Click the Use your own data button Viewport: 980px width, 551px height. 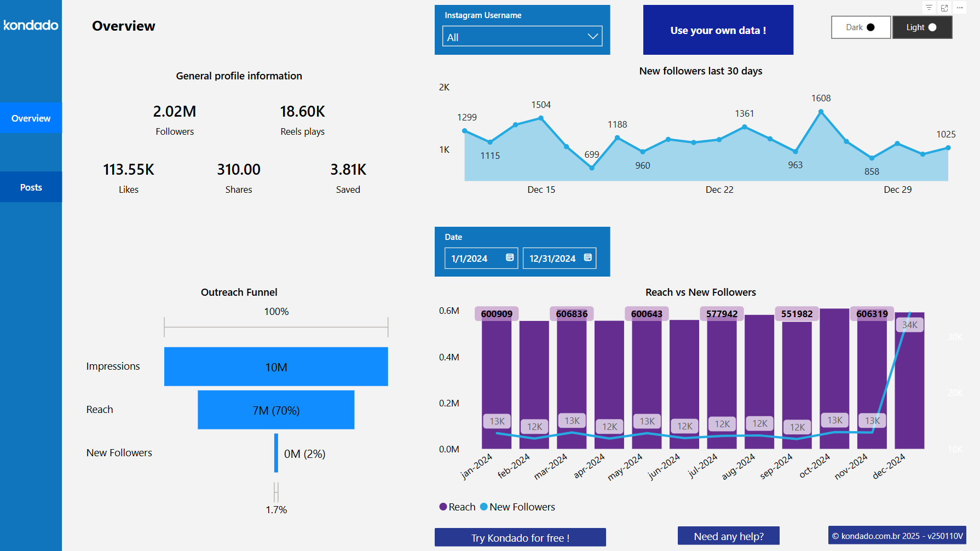(x=718, y=30)
